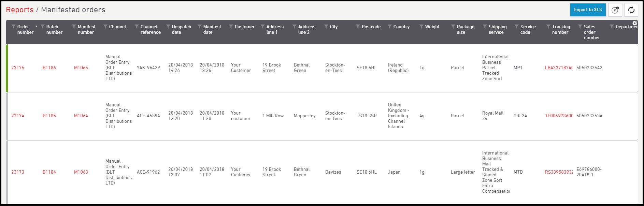Sort by Manifest number column header
The height and width of the screenshot is (206, 644).
(86, 29)
